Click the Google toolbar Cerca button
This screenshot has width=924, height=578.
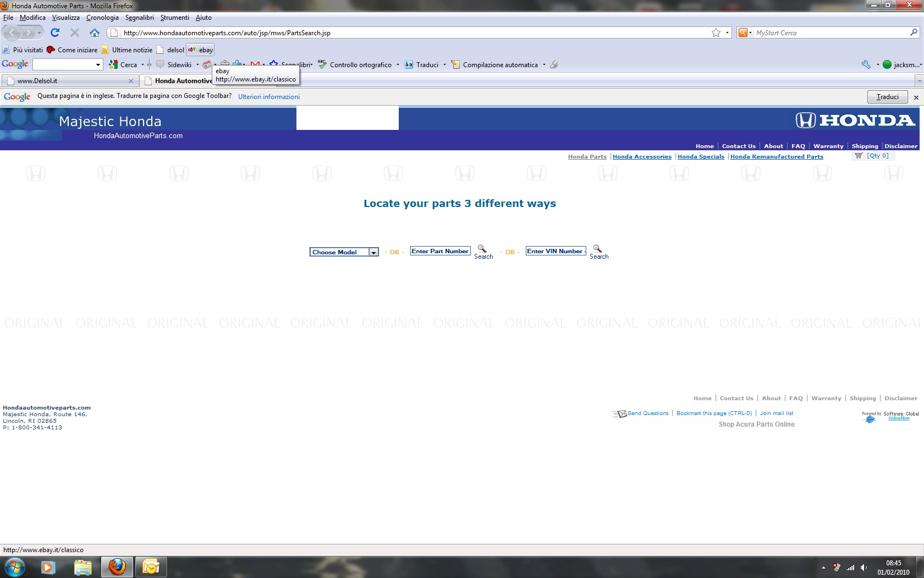coord(123,65)
